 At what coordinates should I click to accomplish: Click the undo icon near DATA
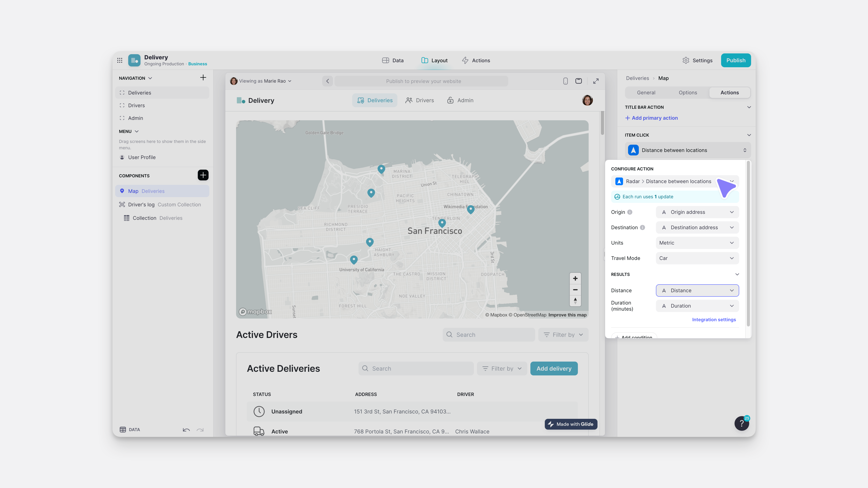click(186, 430)
